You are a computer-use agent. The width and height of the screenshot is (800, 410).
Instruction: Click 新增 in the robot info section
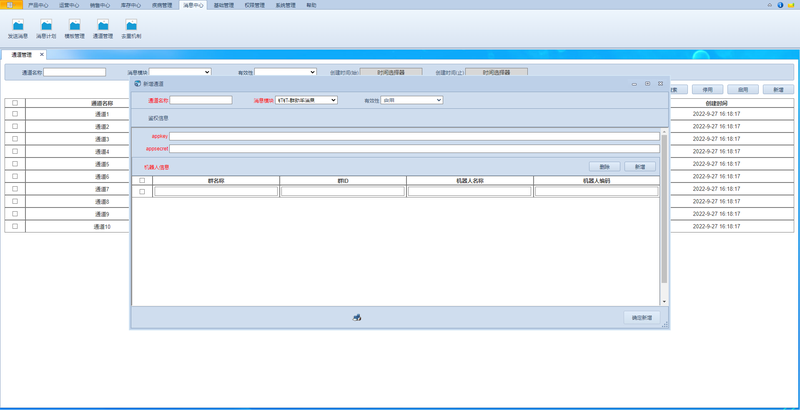pyautogui.click(x=640, y=167)
